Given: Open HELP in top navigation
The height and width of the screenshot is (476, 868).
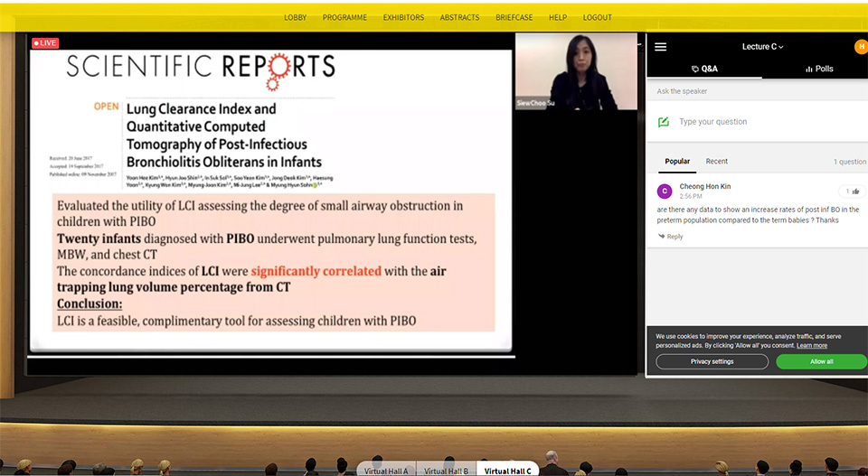Looking at the screenshot, I should tap(558, 18).
